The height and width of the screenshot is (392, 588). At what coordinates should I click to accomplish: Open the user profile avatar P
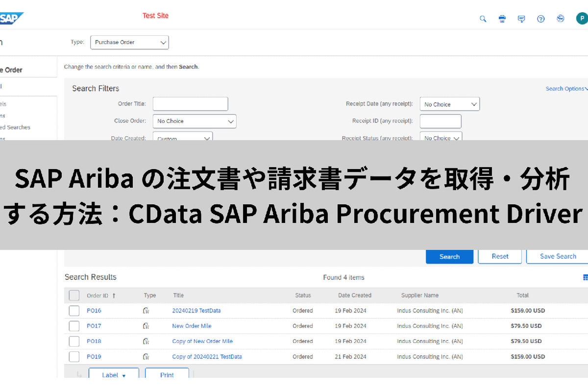582,19
